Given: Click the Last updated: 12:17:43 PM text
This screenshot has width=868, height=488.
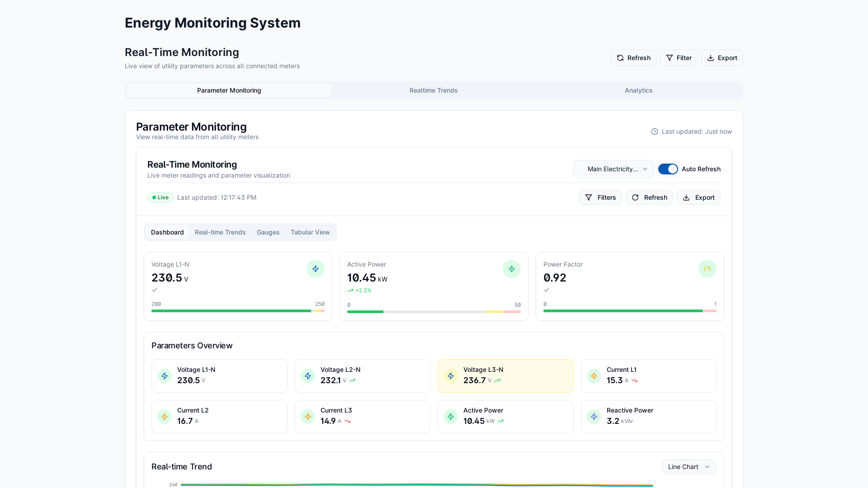Looking at the screenshot, I should 217,197.
